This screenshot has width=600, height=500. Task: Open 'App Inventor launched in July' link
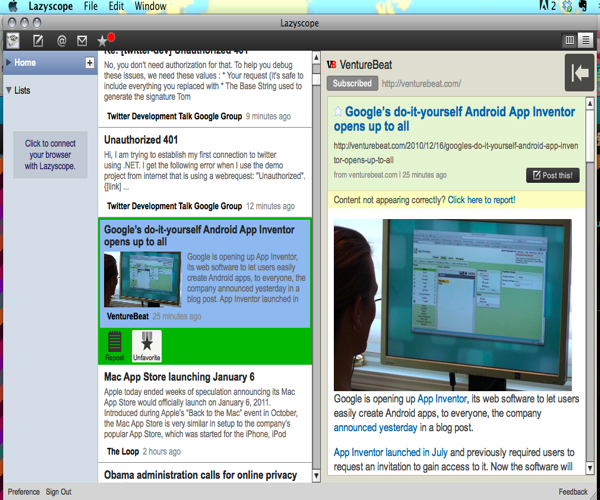(x=390, y=452)
